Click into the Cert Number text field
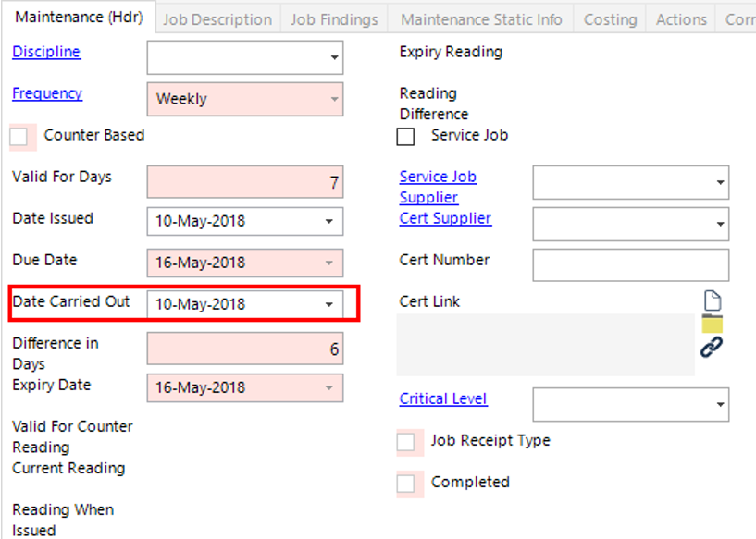The width and height of the screenshot is (756, 539). click(x=630, y=265)
